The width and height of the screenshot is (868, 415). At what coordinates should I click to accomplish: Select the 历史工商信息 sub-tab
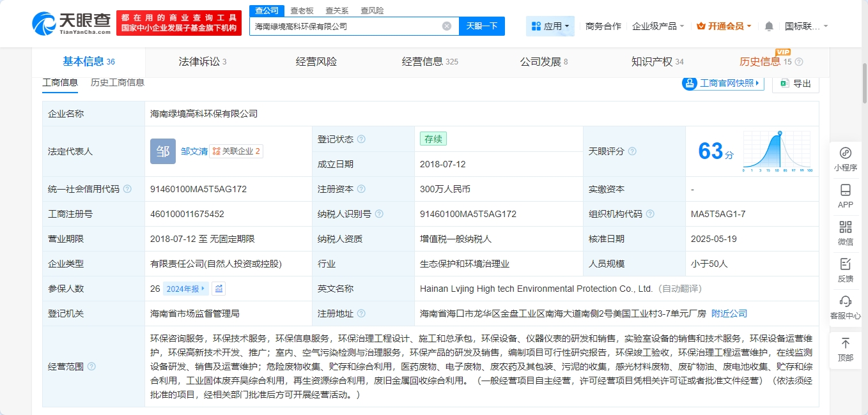coord(118,82)
